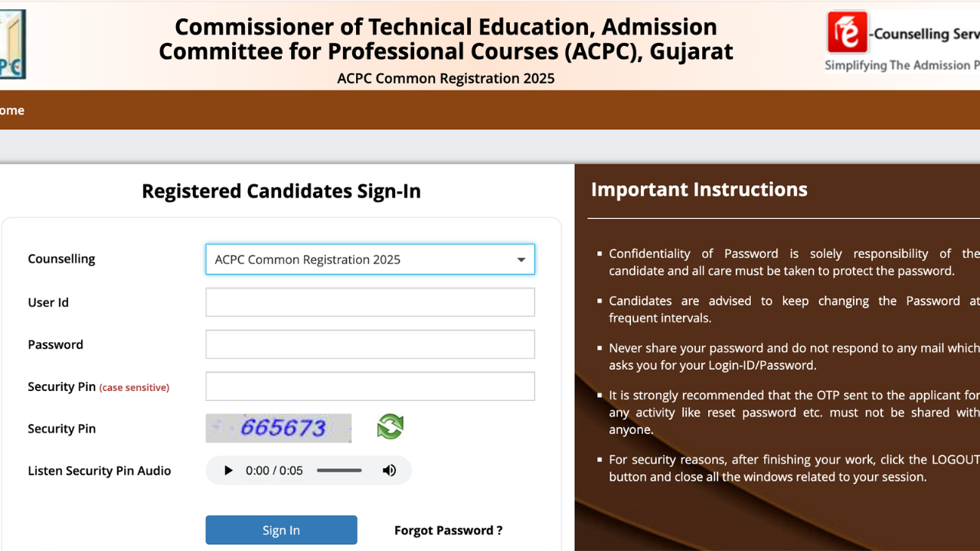Click the ACPC Common Registration 2025 subtitle
The image size is (980, 551).
pos(446,78)
